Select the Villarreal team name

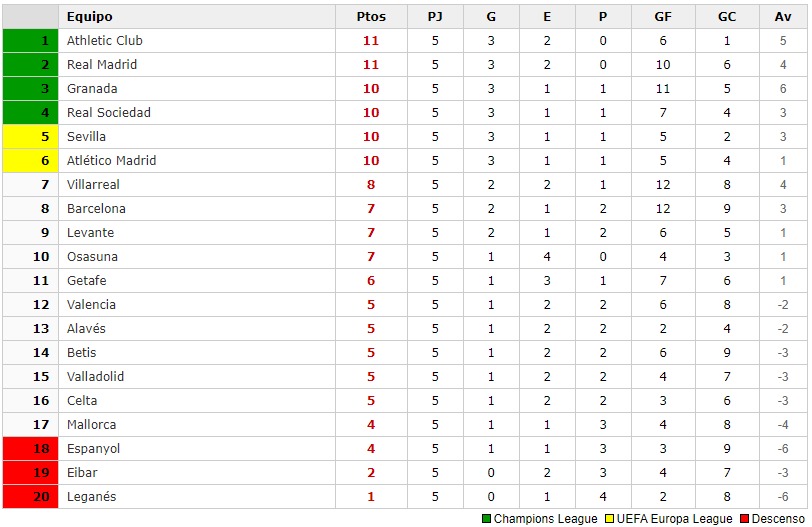pos(93,185)
